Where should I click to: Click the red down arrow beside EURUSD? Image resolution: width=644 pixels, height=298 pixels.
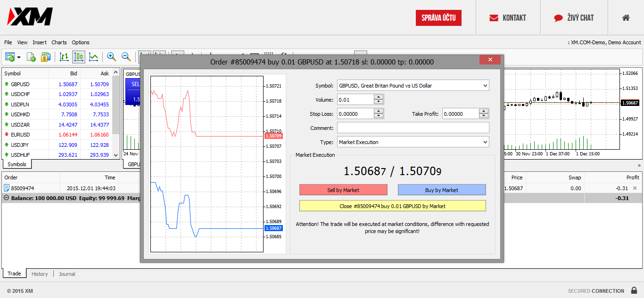7,135
